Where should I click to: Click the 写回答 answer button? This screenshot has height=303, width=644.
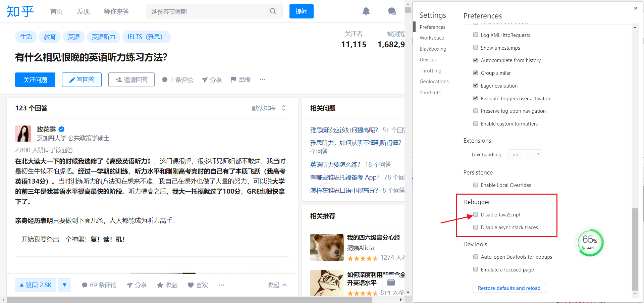point(82,80)
